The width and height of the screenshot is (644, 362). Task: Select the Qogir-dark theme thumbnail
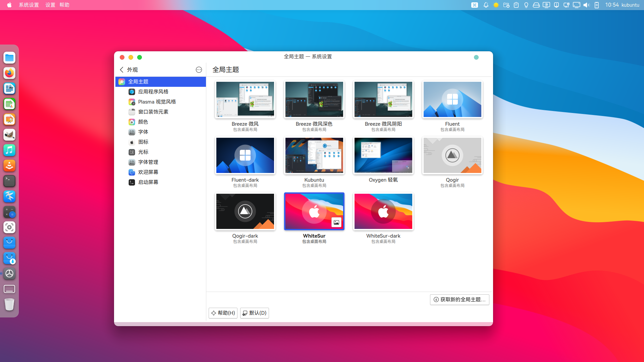245,212
